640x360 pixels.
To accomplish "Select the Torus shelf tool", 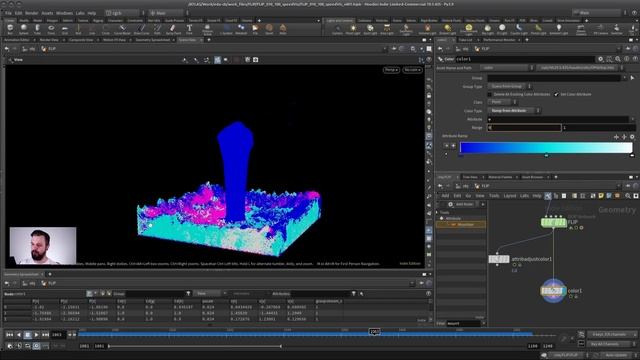I will 51,29.
